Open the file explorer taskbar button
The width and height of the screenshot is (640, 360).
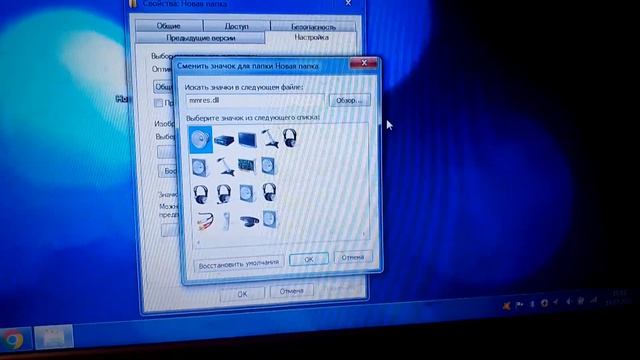coord(53,337)
